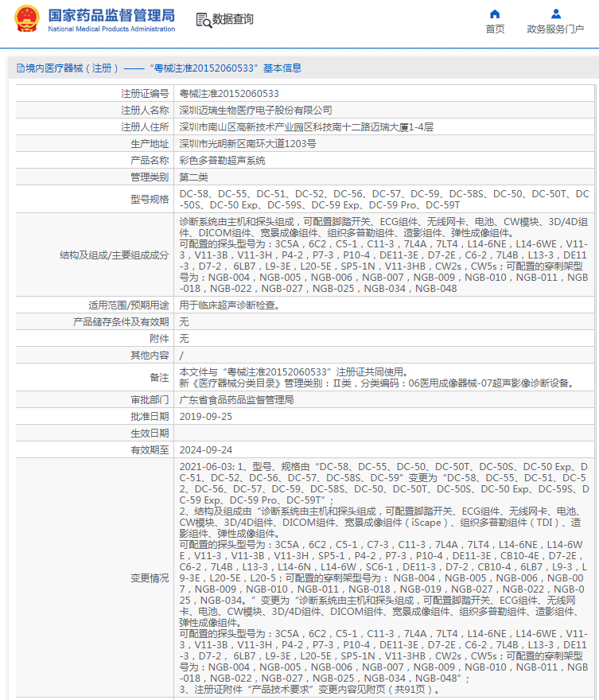The width and height of the screenshot is (599, 700).
Task: Click the 注册证编号 row label
Action: pos(145,94)
